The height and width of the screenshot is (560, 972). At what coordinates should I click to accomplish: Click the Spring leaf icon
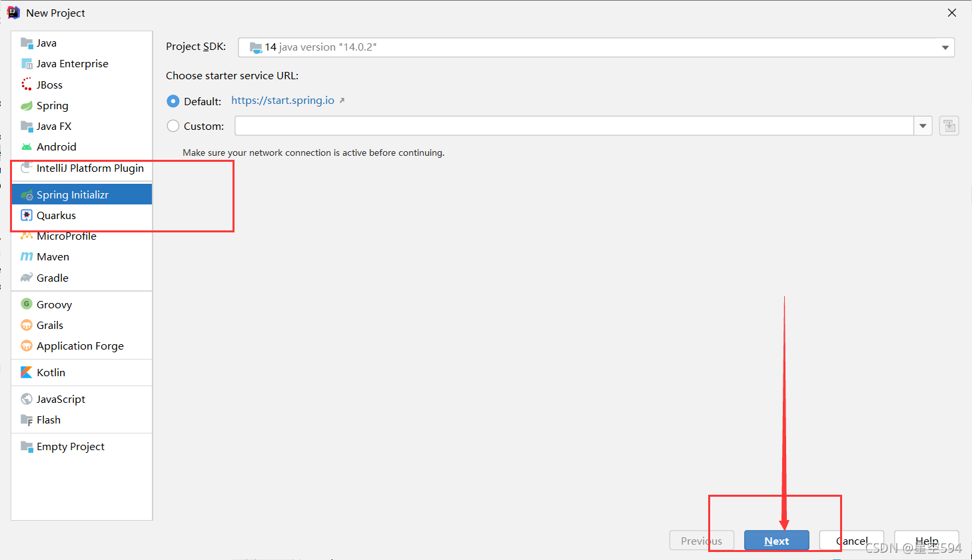pos(27,106)
